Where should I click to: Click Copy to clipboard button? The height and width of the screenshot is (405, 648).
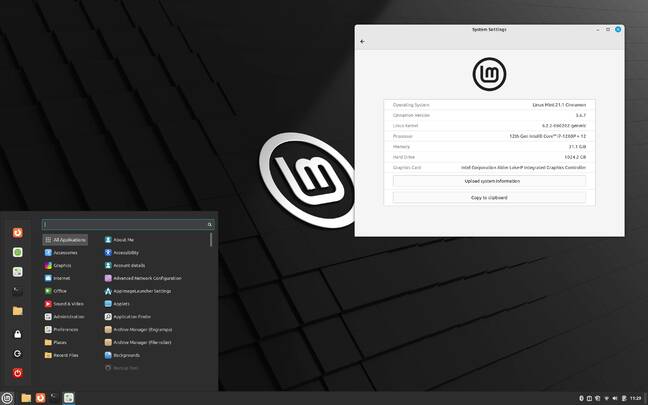pyautogui.click(x=489, y=198)
